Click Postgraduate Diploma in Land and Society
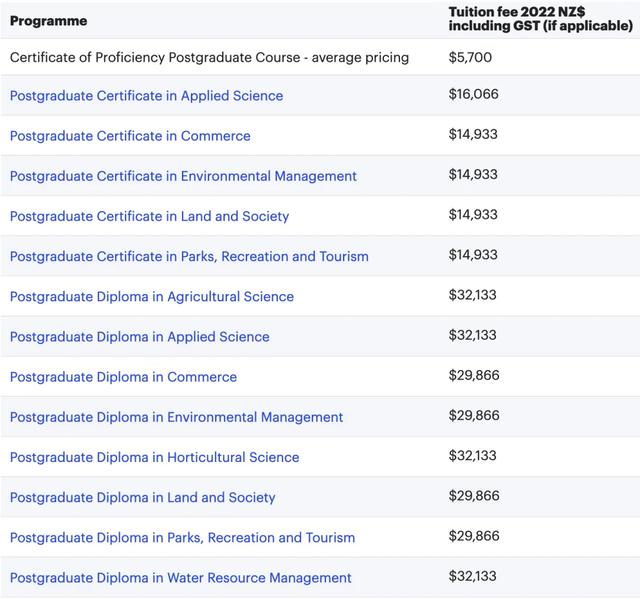Viewport: 640px width, 599px height. click(x=142, y=497)
